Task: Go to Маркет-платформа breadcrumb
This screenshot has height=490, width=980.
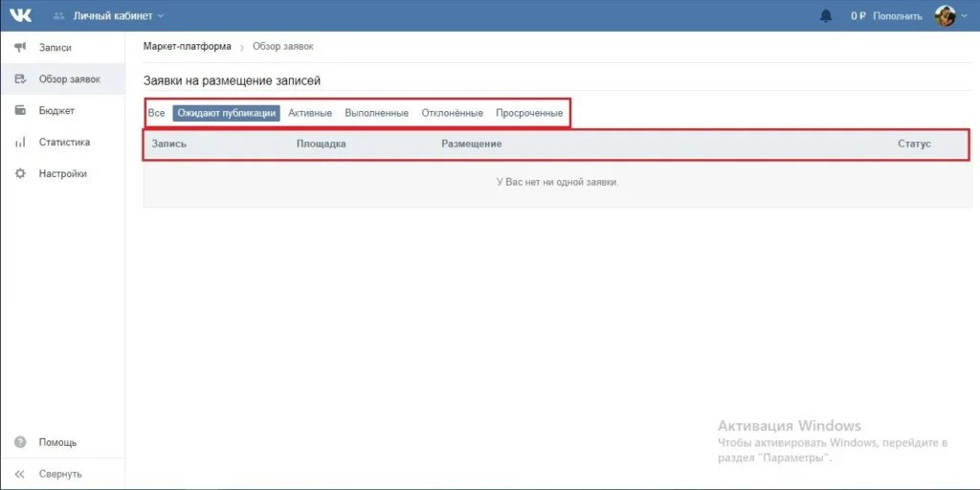Action: [x=187, y=47]
